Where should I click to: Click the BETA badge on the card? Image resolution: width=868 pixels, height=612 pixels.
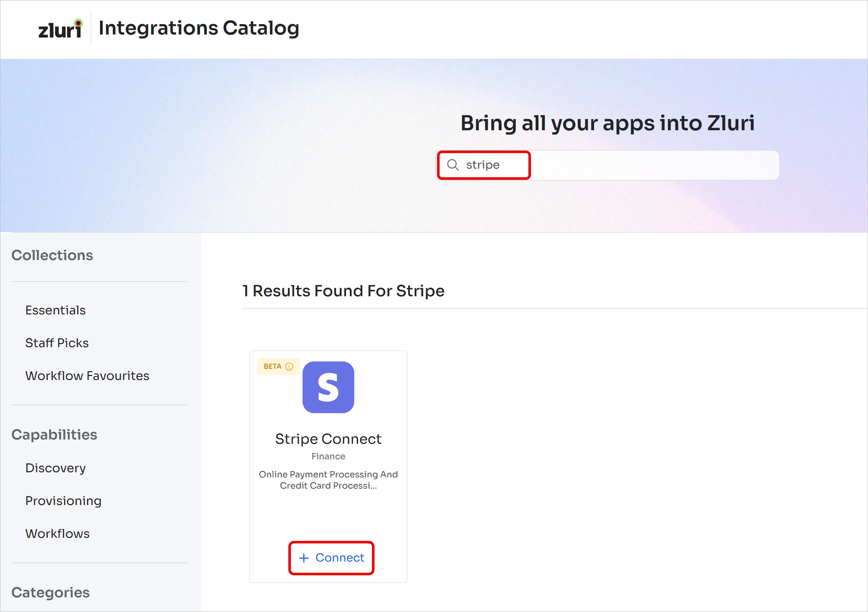click(278, 367)
